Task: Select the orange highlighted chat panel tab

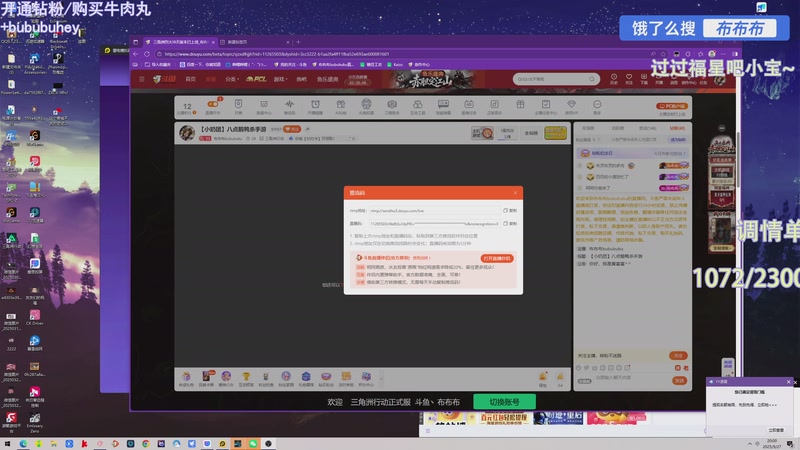Action: tap(677, 129)
